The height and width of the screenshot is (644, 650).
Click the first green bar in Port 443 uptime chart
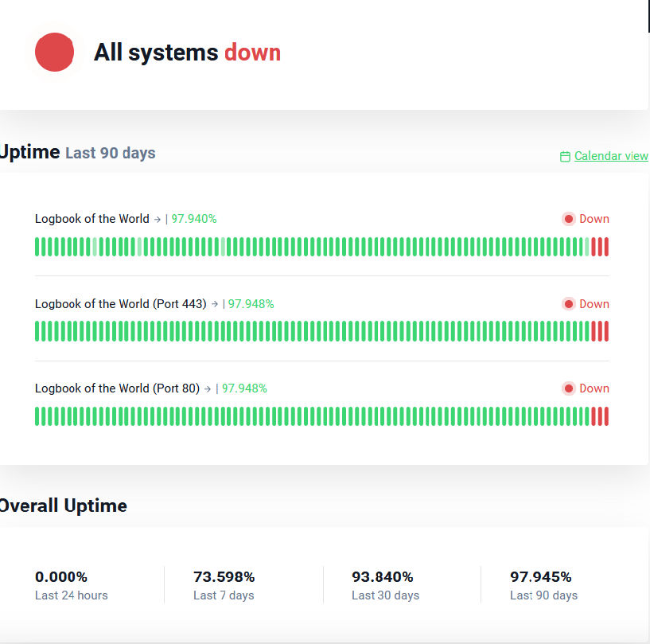pyautogui.click(x=37, y=331)
